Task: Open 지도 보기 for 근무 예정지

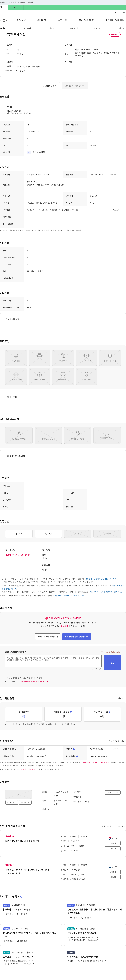Action: [x=117, y=210]
